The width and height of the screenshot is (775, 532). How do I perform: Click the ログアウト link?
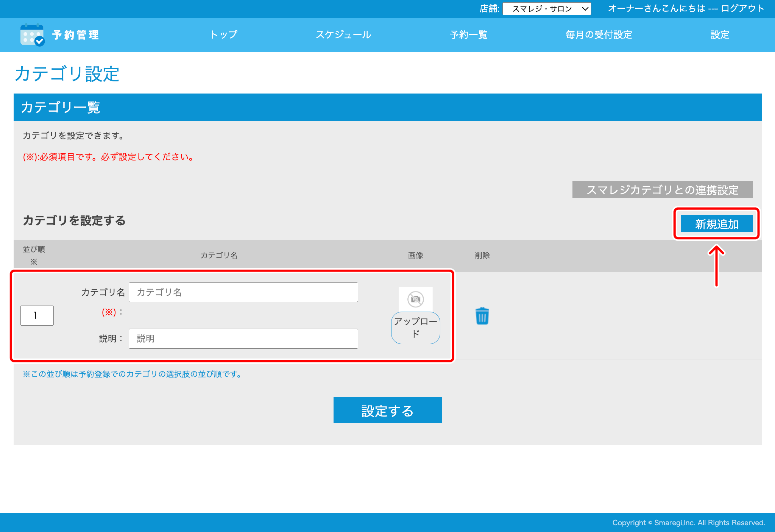coord(742,8)
